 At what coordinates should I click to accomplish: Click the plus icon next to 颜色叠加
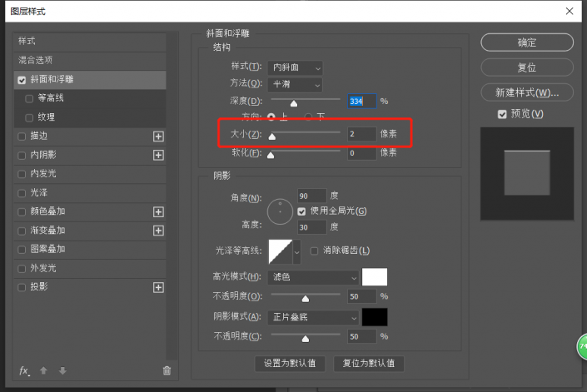pyautogui.click(x=158, y=211)
